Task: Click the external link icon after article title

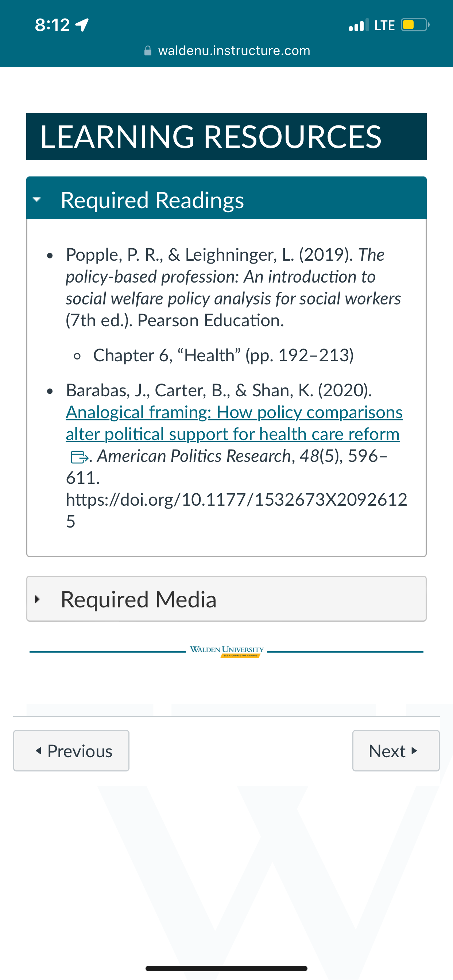Action: pyautogui.click(x=79, y=456)
